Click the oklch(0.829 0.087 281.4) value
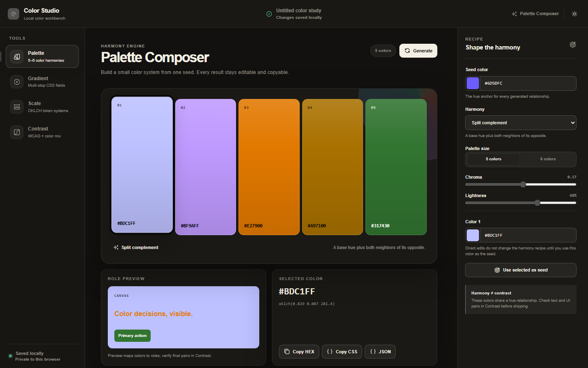Viewport: 588px width, 368px height. point(307,304)
